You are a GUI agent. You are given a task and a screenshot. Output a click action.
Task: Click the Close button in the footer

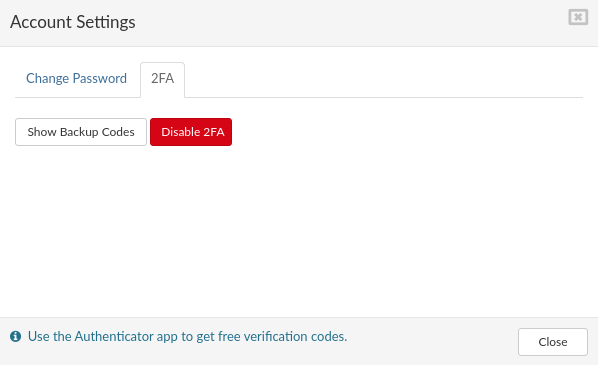click(x=553, y=342)
